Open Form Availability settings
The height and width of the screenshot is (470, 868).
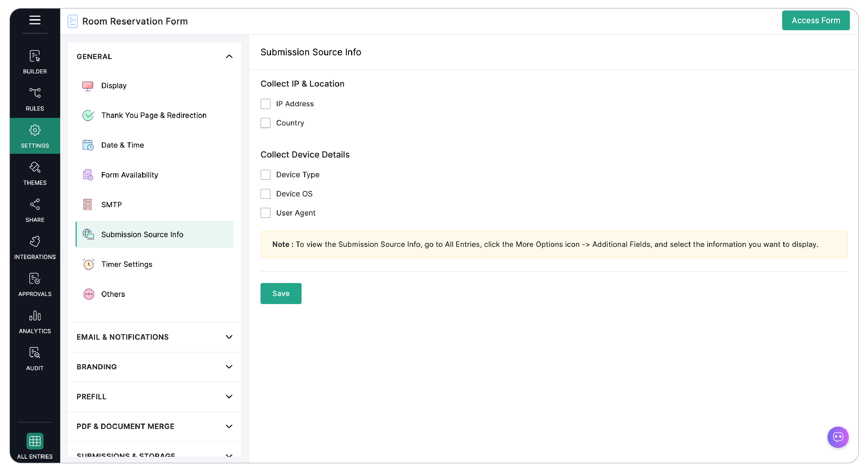point(155,175)
